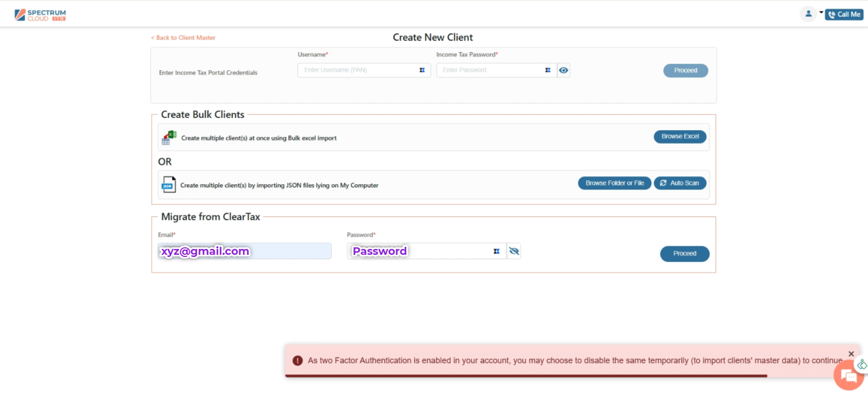Click password manager icon in Income Tax Password
Screen dimensions: 868x394
(548, 70)
